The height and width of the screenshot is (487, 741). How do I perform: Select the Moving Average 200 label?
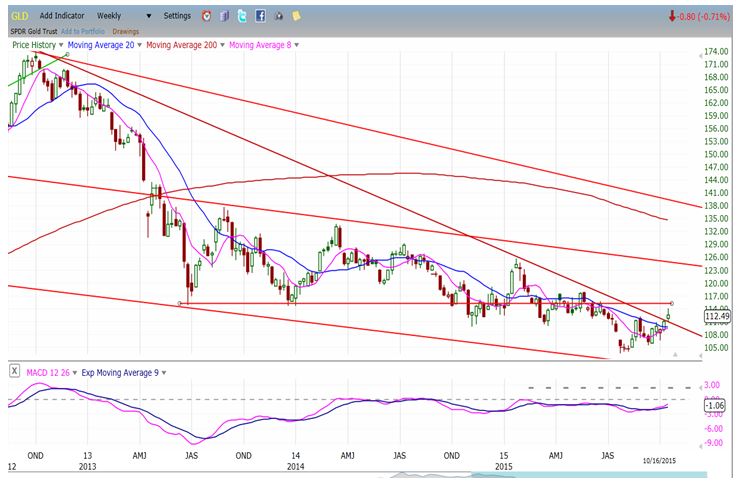click(x=181, y=45)
